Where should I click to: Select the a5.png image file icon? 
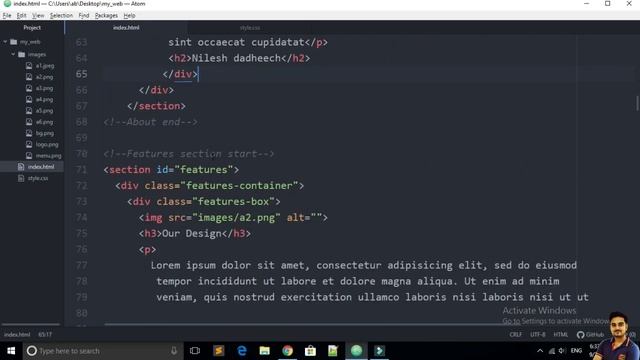29,111
